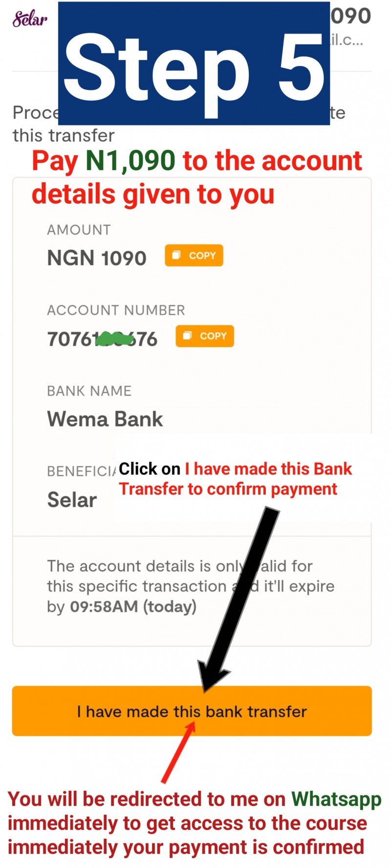
Task: Click the ACCOUNT NUMBER label
Action: (116, 310)
